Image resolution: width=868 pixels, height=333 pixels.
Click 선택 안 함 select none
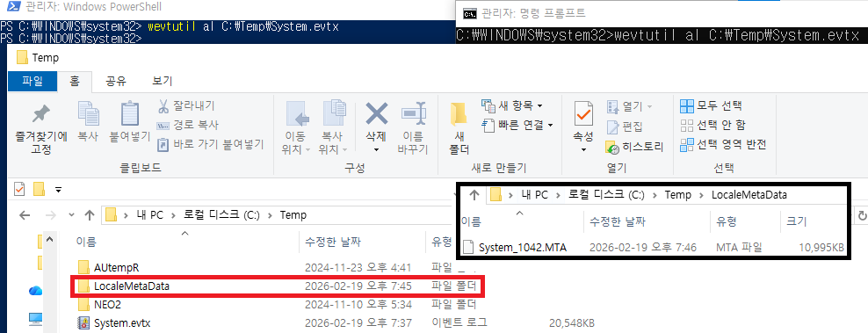tap(713, 126)
